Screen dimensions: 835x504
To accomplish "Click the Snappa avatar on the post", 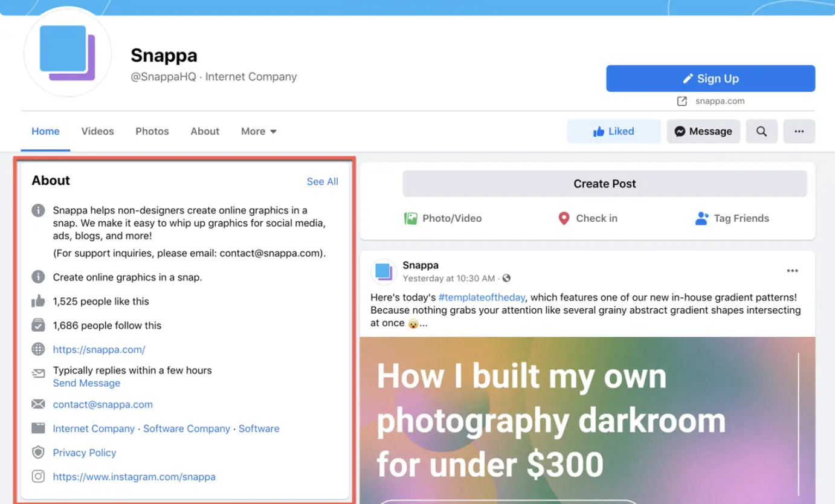I will 384,271.
